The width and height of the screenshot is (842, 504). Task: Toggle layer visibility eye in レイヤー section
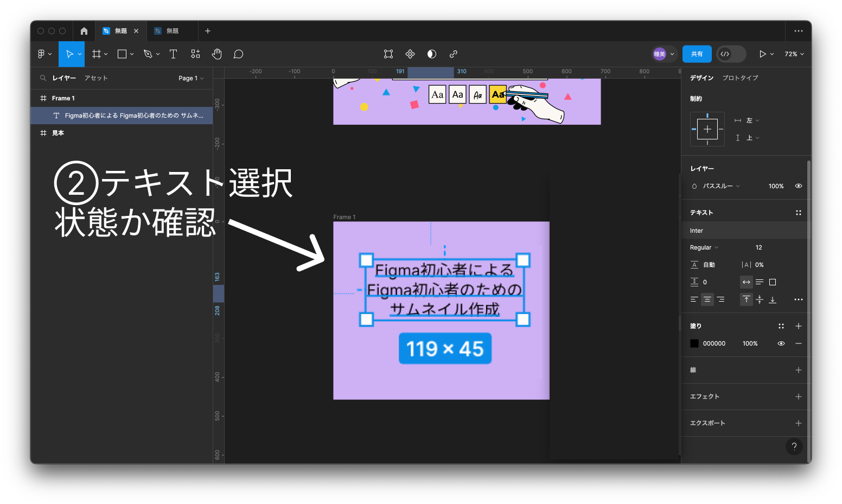point(799,186)
